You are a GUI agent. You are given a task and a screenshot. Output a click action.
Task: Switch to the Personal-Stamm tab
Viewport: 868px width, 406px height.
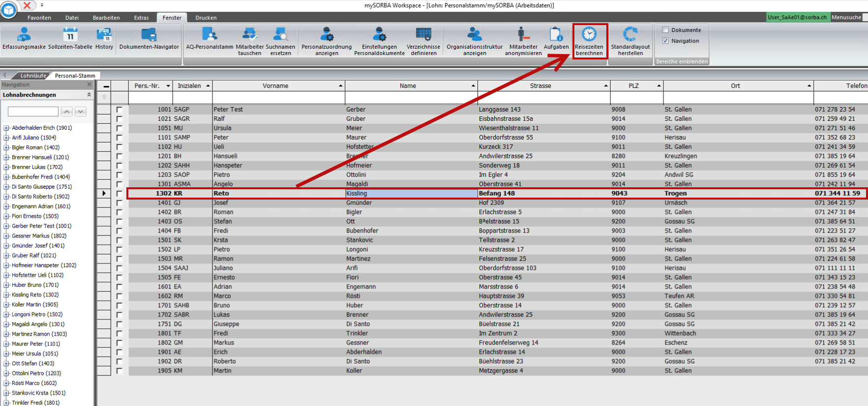[75, 76]
